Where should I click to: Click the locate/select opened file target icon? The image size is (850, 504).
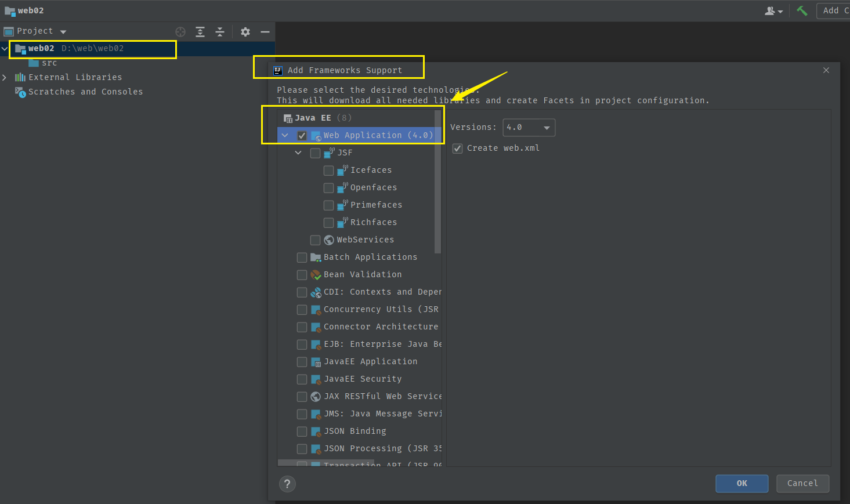point(180,32)
